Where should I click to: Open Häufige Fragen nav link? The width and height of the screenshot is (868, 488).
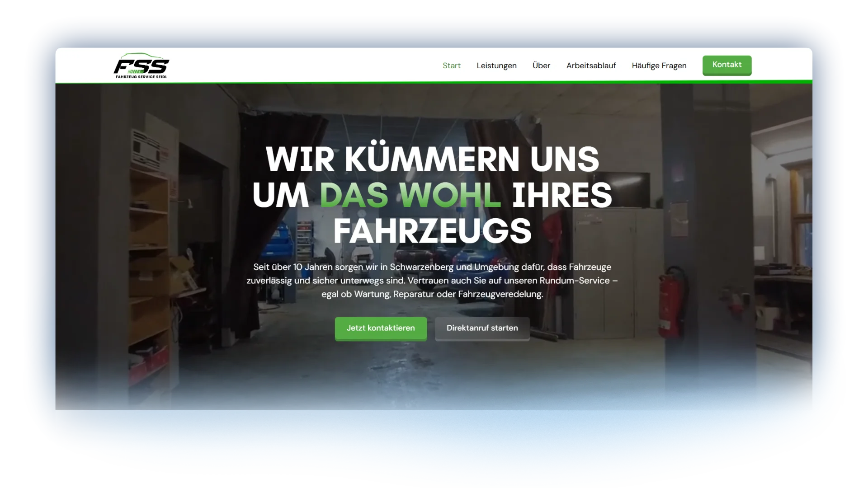(659, 66)
